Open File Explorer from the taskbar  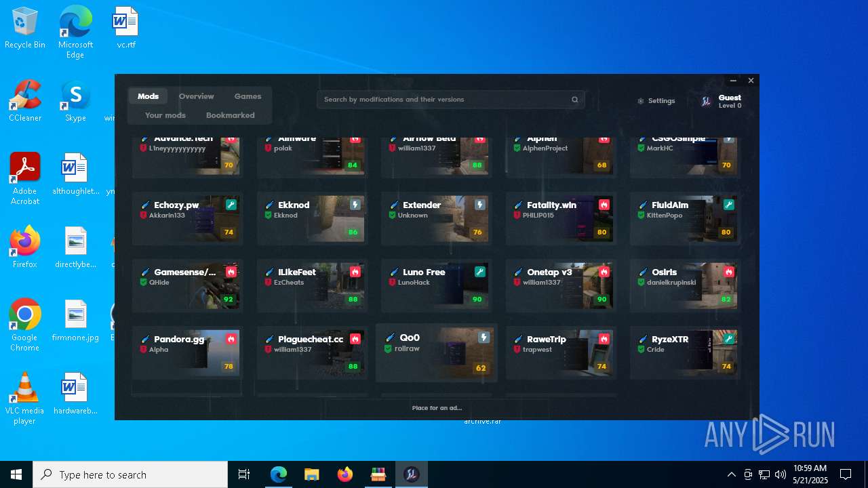(x=312, y=474)
